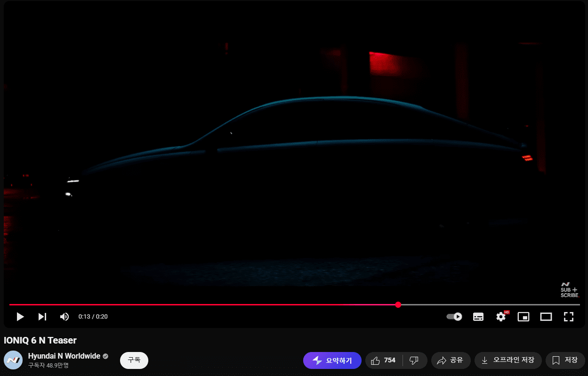Click the 0:13 / 0:20 time display
The image size is (588, 376).
(93, 317)
